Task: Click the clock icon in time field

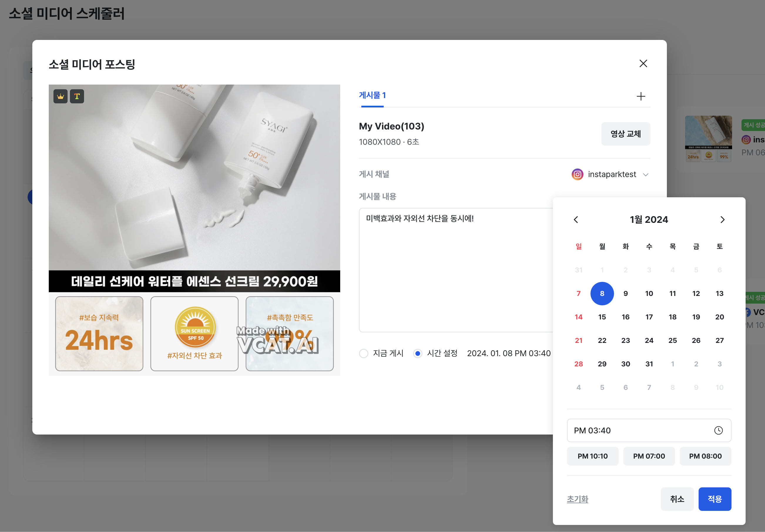Action: pos(718,430)
